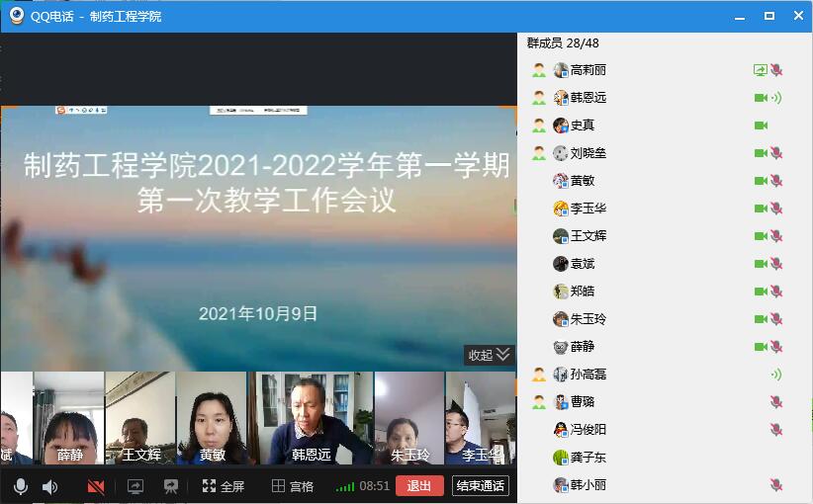Click the 群成员 28/48 panel header
Image resolution: width=813 pixels, height=504 pixels.
click(x=563, y=43)
